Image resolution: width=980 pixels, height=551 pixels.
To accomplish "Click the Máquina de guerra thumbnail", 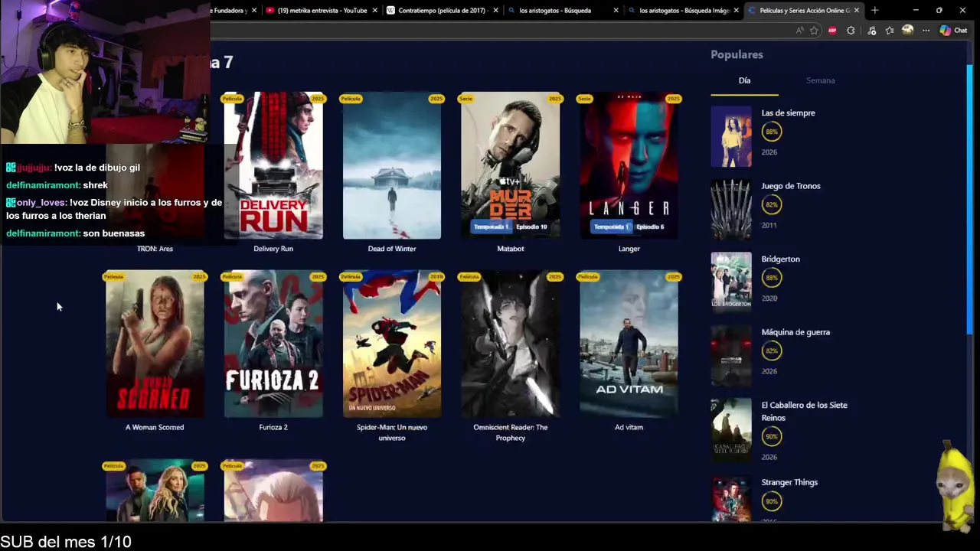I will tap(731, 355).
